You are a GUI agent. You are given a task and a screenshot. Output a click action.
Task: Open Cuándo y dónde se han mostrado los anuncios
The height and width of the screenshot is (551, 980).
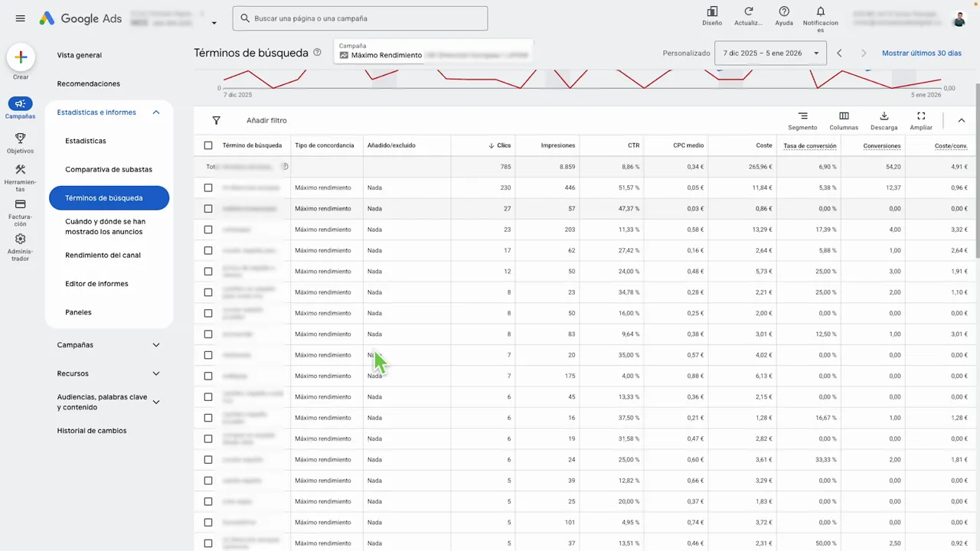click(105, 227)
